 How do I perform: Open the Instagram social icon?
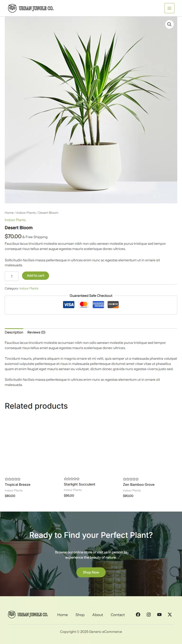point(149,614)
